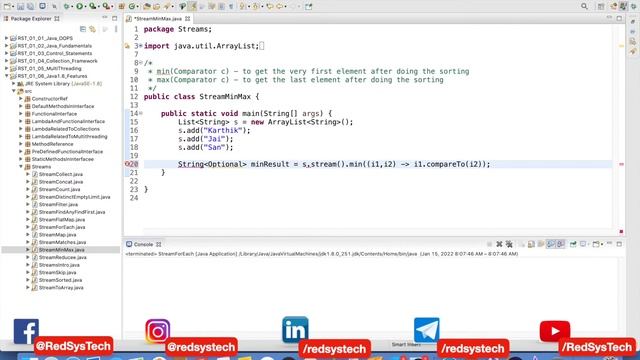Select StreamMinMax.java in Package Explorer

61,250
